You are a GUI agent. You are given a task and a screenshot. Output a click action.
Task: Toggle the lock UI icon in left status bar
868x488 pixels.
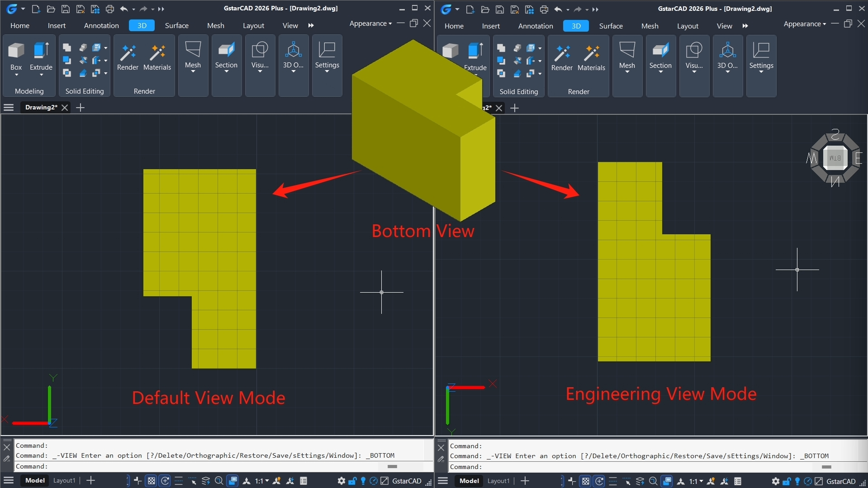coord(352,481)
